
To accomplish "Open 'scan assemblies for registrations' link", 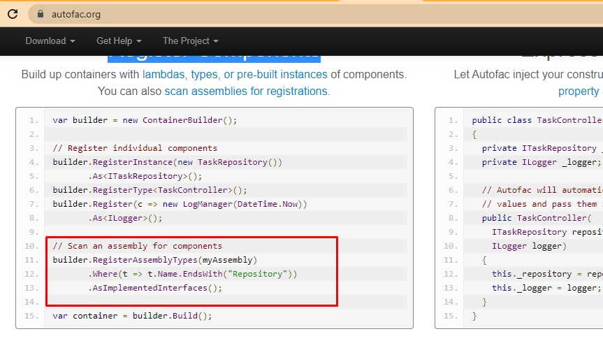I will pos(246,91).
